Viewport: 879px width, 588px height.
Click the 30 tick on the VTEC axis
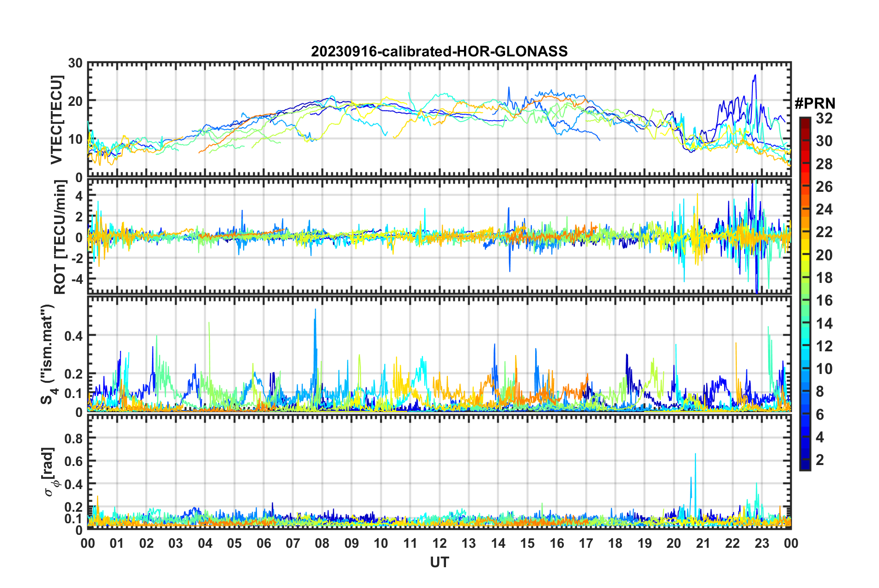pyautogui.click(x=75, y=63)
